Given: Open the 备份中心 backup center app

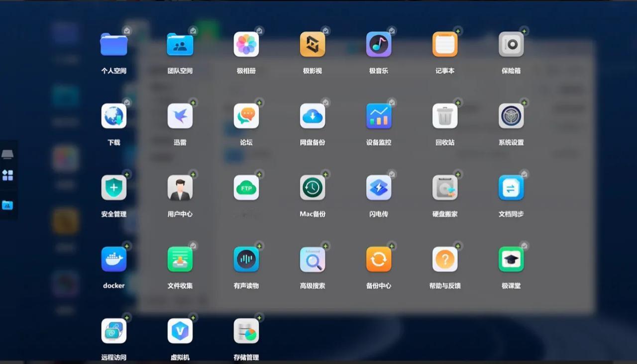Looking at the screenshot, I should pyautogui.click(x=379, y=259).
